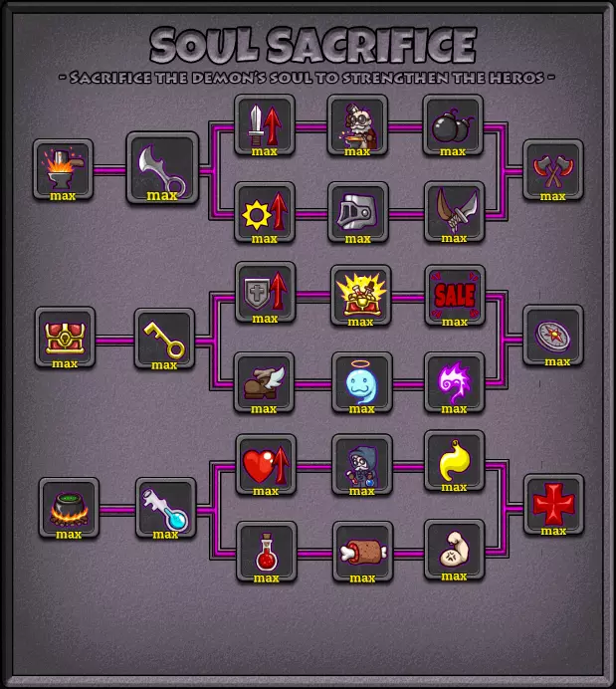This screenshot has height=689, width=616.
Task: Click the silver battle axe skill
Action: pos(162,168)
